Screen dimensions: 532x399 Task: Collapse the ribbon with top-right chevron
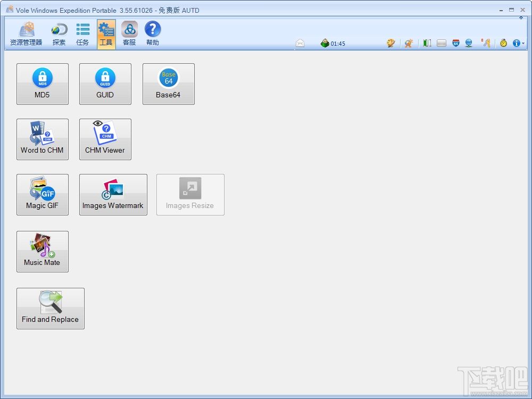point(521,18)
